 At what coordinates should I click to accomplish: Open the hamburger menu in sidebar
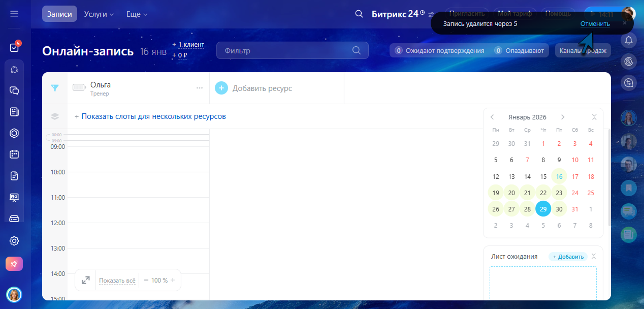(x=14, y=14)
